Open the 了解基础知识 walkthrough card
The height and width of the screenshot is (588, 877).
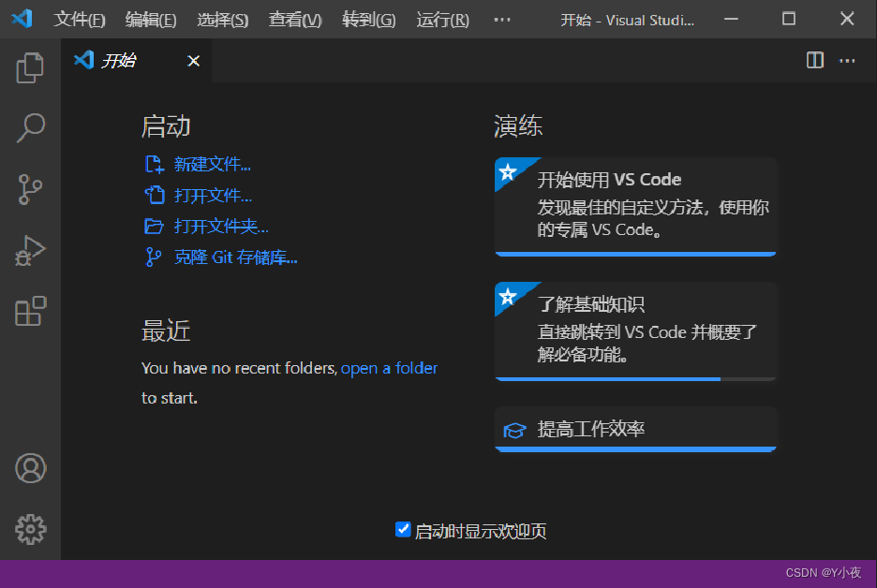coord(635,331)
